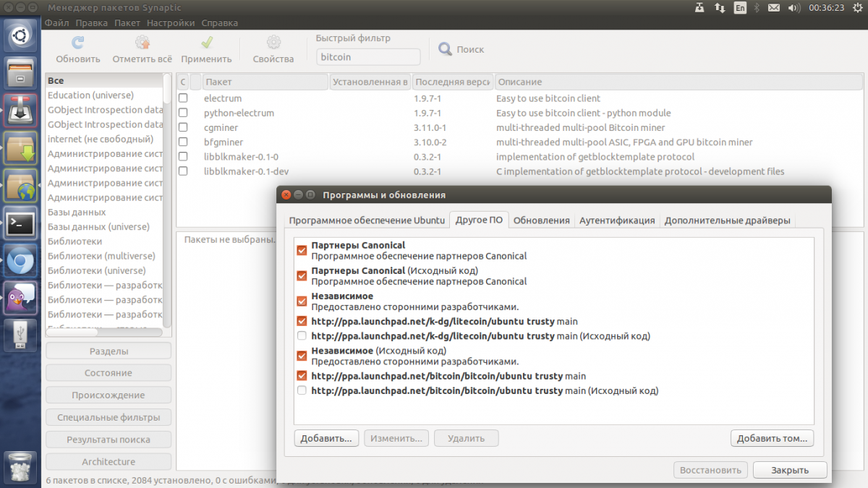Open the En keyboard layout indicator

click(x=740, y=8)
